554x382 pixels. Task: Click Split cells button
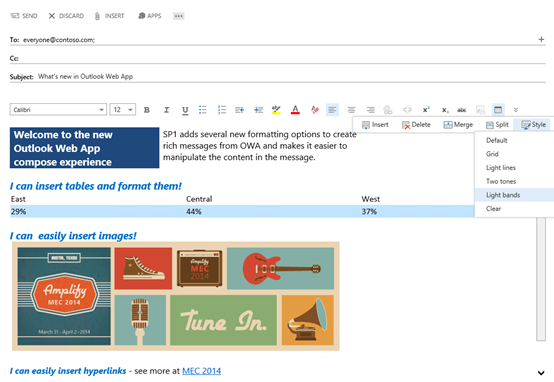497,124
